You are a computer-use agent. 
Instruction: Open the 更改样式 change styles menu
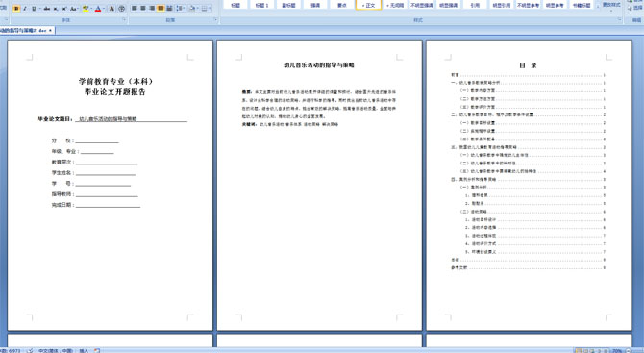coord(611,6)
